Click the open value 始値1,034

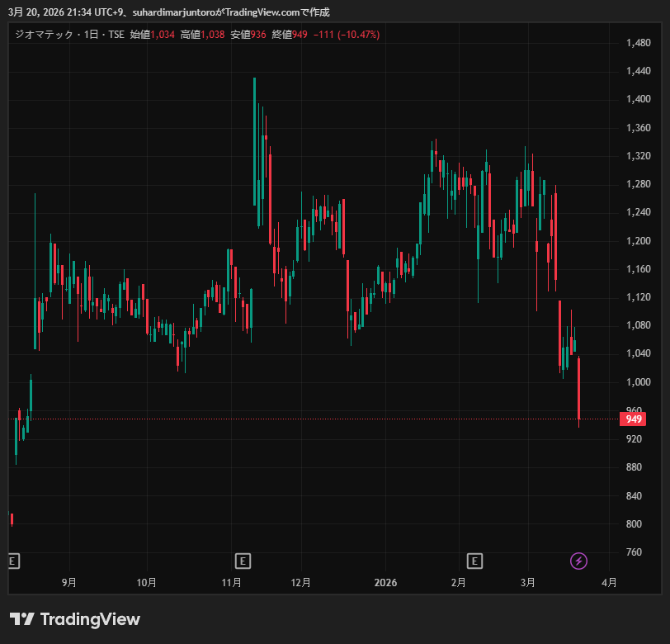152,35
